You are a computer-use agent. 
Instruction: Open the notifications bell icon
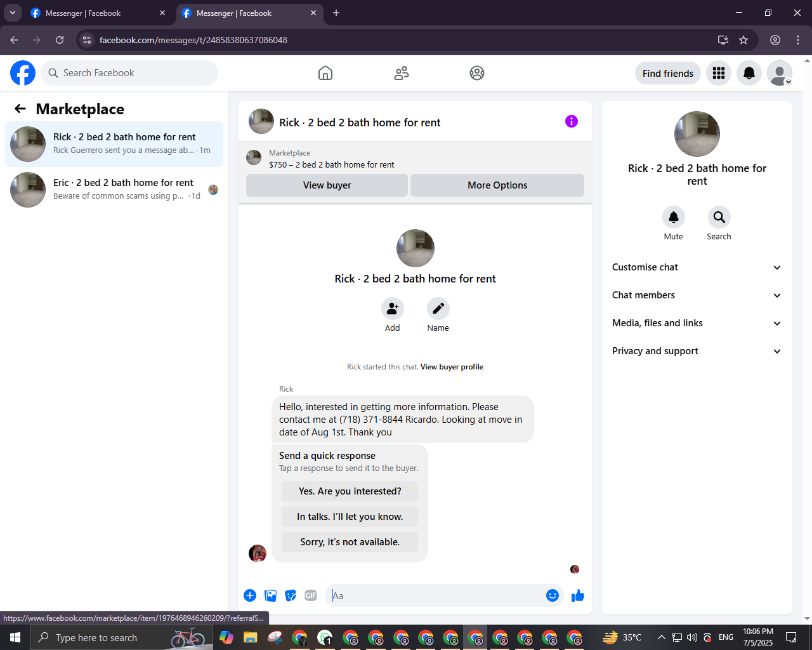749,73
